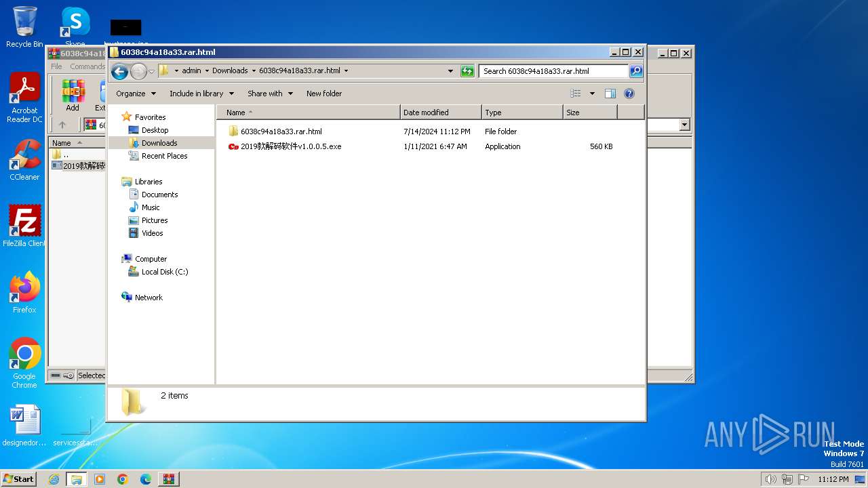Click the Start button
The height and width of the screenshot is (488, 868).
(18, 479)
